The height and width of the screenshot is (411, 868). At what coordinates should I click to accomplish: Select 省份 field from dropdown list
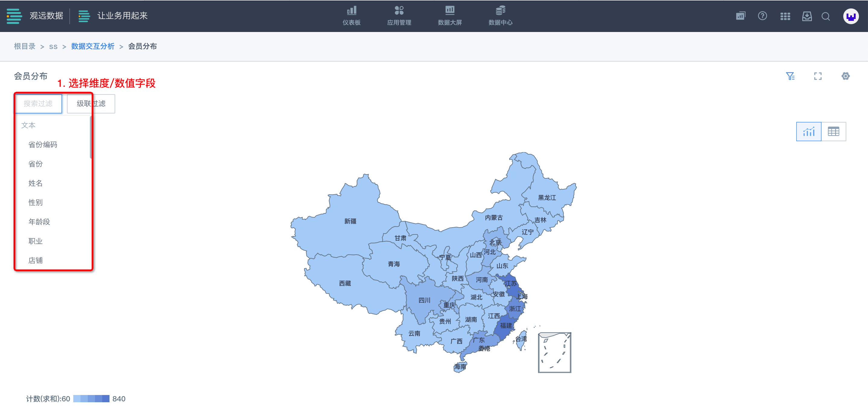35,164
